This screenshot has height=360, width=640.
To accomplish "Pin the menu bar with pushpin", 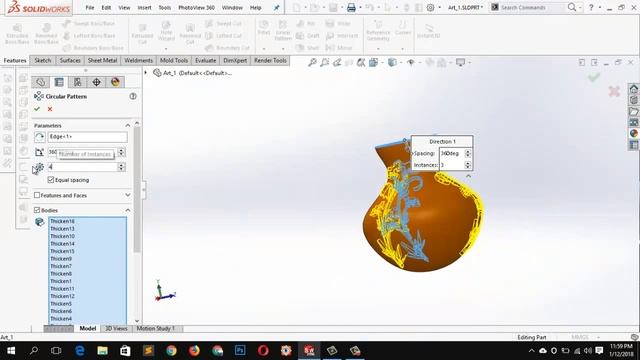I will tap(276, 8).
